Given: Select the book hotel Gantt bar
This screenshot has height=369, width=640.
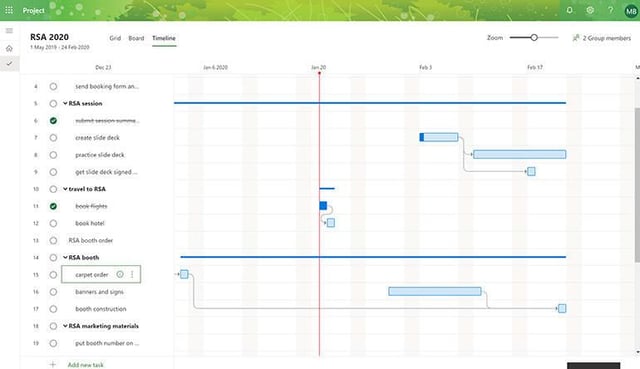Looking at the screenshot, I should [x=331, y=223].
